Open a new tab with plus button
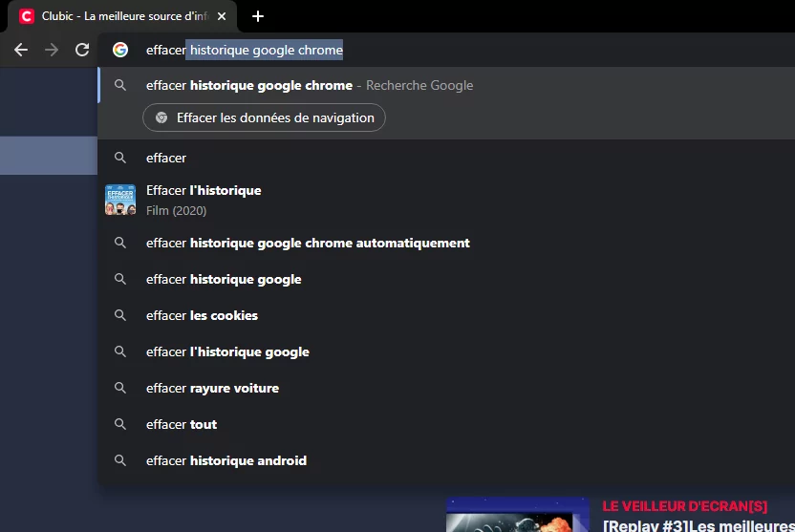Image resolution: width=795 pixels, height=532 pixels. [x=258, y=16]
